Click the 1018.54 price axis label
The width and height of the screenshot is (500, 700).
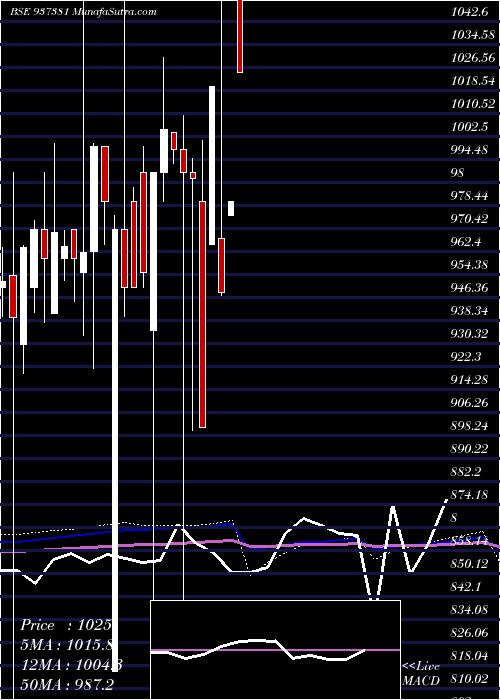coord(473,81)
